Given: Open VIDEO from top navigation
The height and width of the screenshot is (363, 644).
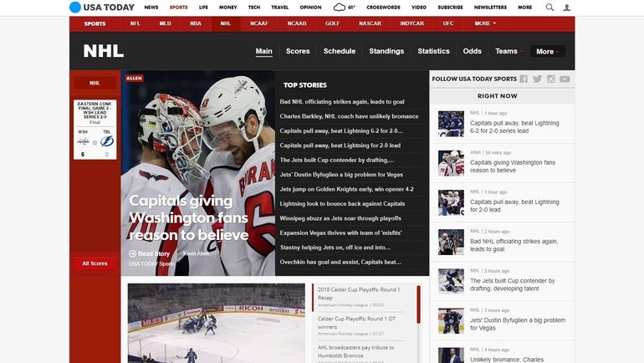Looking at the screenshot, I should coord(419,8).
